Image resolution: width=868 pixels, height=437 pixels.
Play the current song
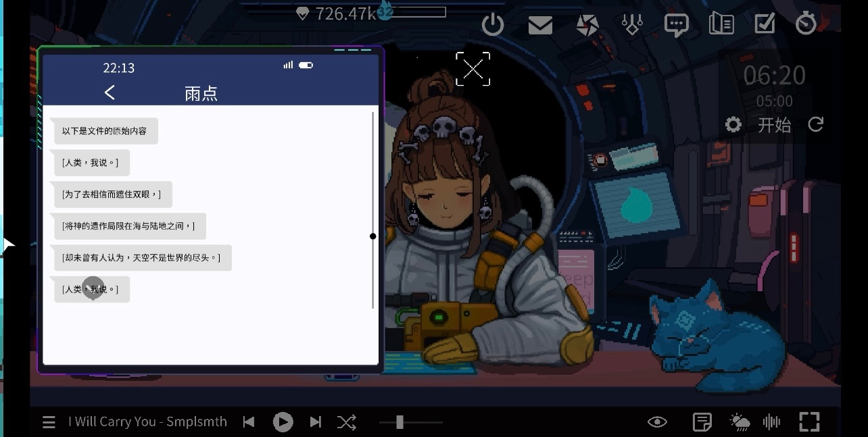(283, 422)
